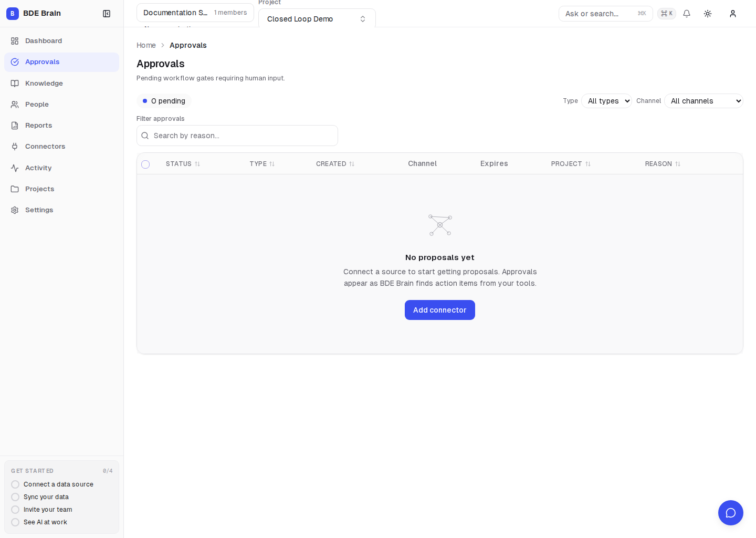Select all rows checkbox in table header
The width and height of the screenshot is (756, 538).
coord(145,164)
